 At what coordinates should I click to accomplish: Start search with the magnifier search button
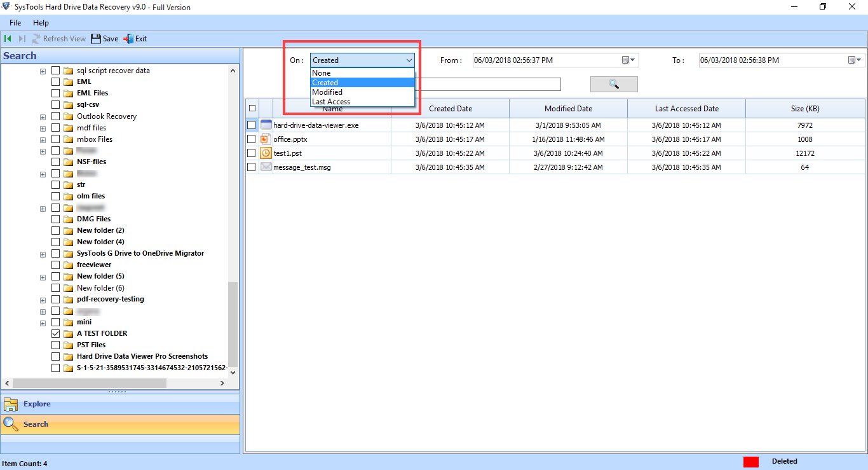(613, 83)
